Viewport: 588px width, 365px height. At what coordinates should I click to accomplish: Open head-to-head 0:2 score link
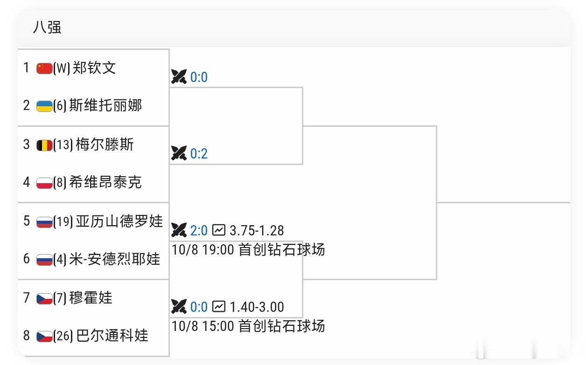[199, 153]
